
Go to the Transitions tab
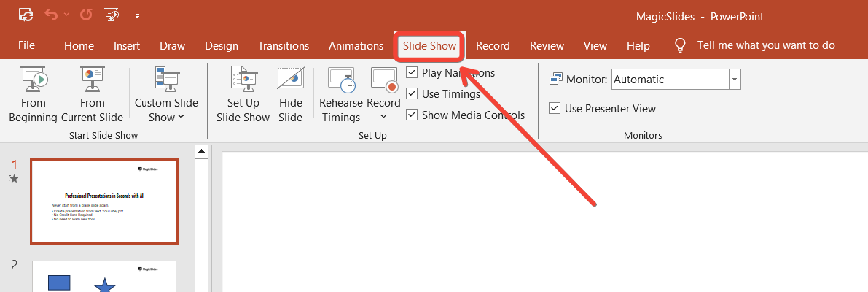(x=284, y=46)
